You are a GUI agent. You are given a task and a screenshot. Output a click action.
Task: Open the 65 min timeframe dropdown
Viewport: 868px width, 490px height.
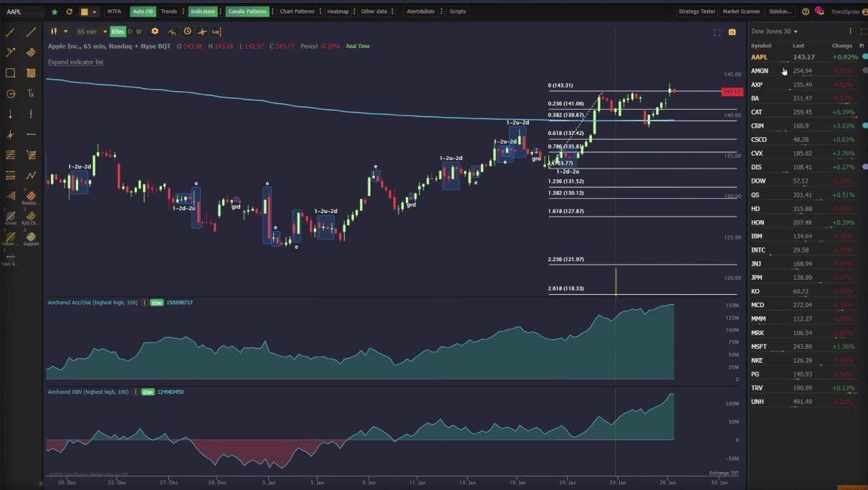92,32
